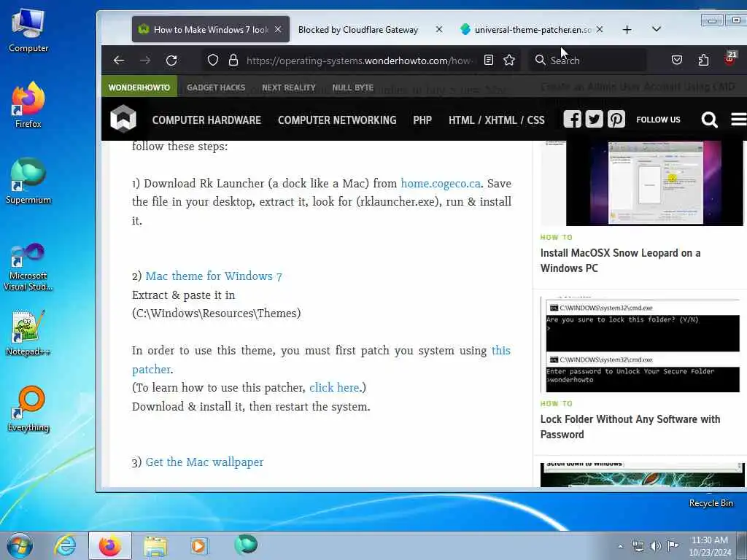Select the Supermium desktop shortcut
Screen dimensions: 747x560
pyautogui.click(x=28, y=182)
